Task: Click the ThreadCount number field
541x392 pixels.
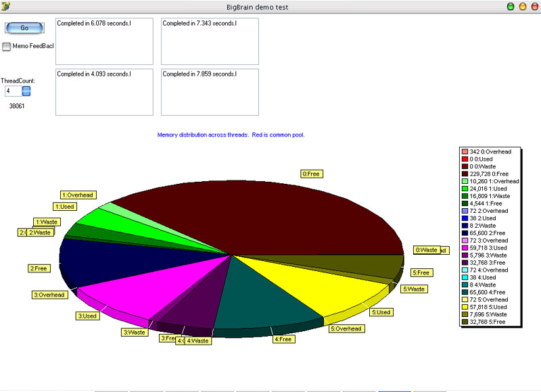Action: pyautogui.click(x=12, y=91)
